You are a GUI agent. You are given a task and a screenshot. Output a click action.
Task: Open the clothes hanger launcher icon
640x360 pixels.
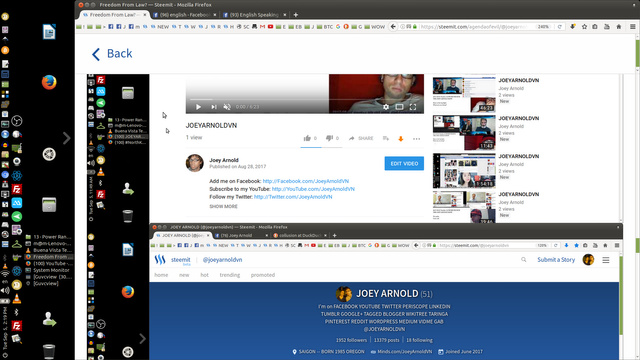click(x=17, y=244)
